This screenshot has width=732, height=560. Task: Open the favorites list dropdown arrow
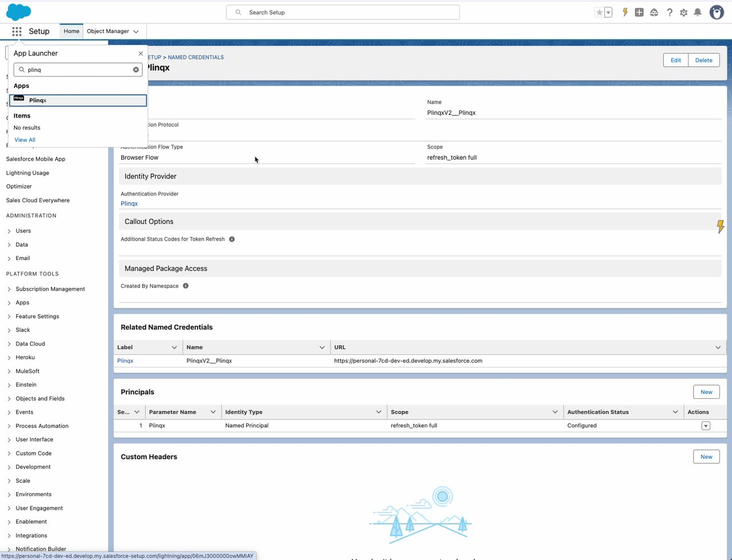608,12
